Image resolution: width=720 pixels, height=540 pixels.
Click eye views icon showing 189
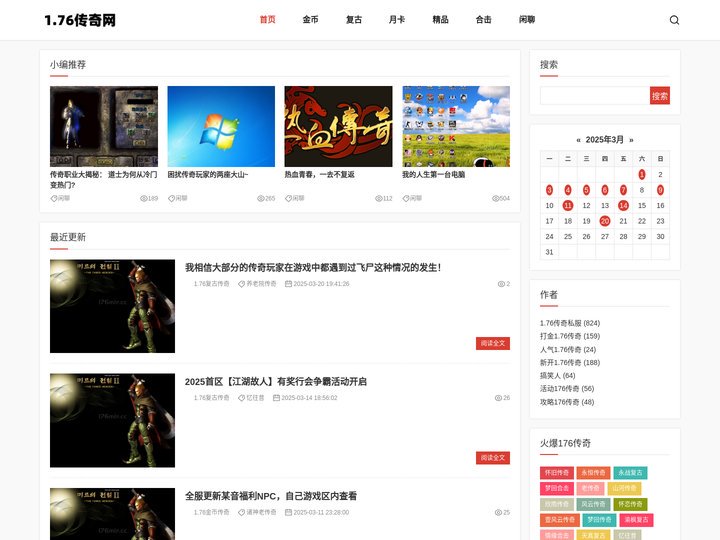pos(144,198)
